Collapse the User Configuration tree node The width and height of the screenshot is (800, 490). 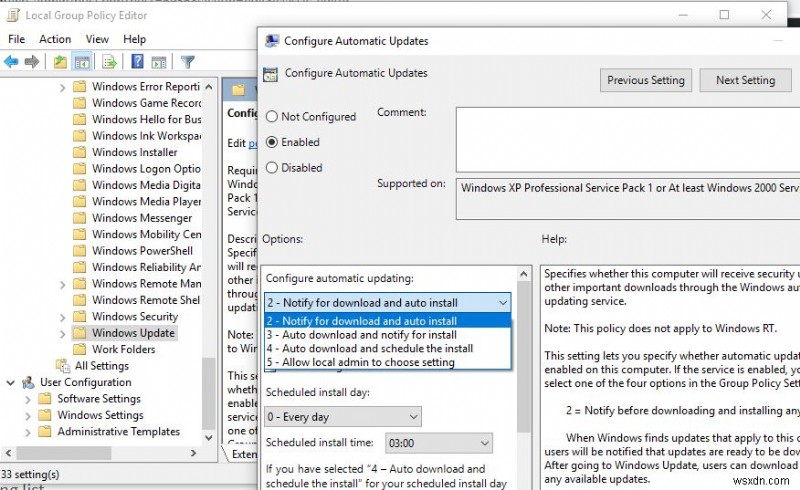click(10, 382)
